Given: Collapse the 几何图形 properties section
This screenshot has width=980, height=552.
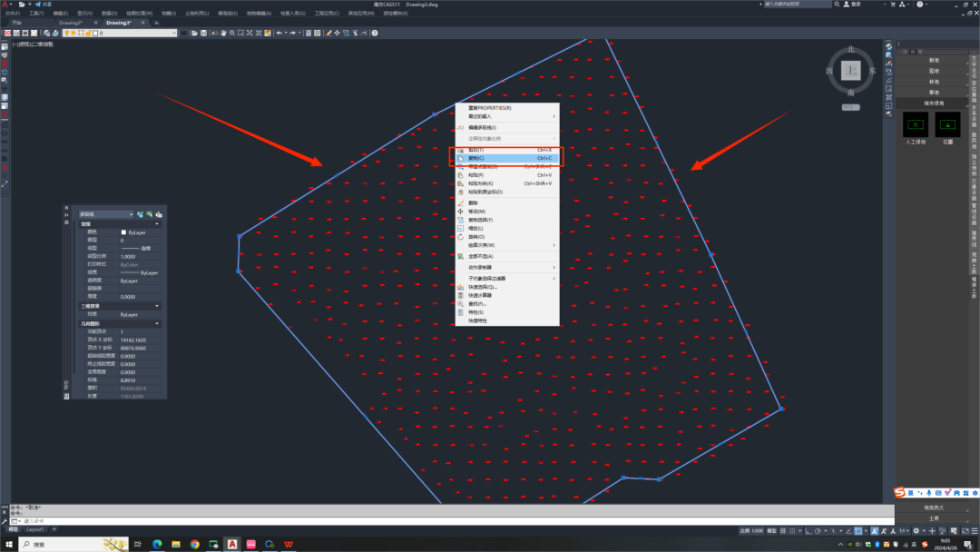Looking at the screenshot, I should tap(157, 324).
